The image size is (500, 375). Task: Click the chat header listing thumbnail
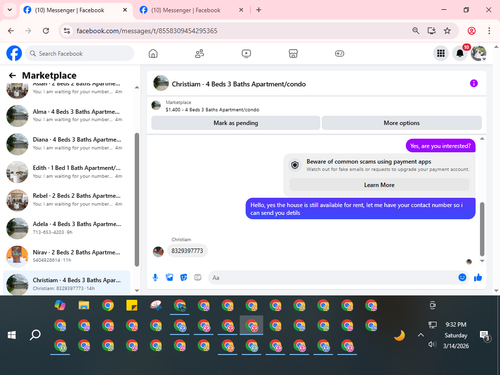pyautogui.click(x=161, y=83)
